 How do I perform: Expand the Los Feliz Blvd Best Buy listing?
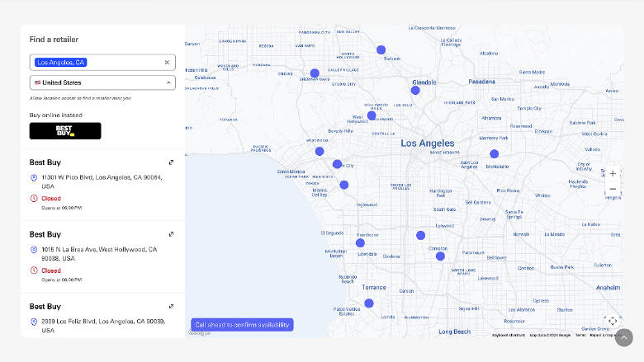point(171,306)
